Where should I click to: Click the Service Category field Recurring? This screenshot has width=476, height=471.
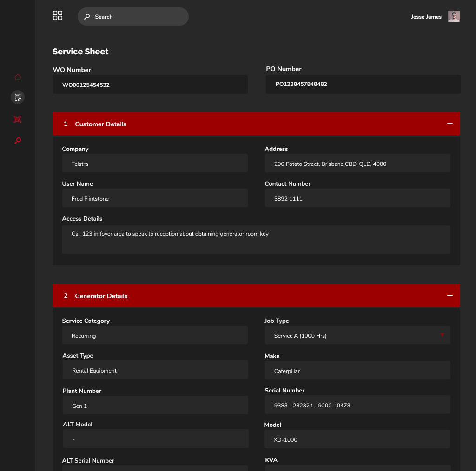coord(155,335)
